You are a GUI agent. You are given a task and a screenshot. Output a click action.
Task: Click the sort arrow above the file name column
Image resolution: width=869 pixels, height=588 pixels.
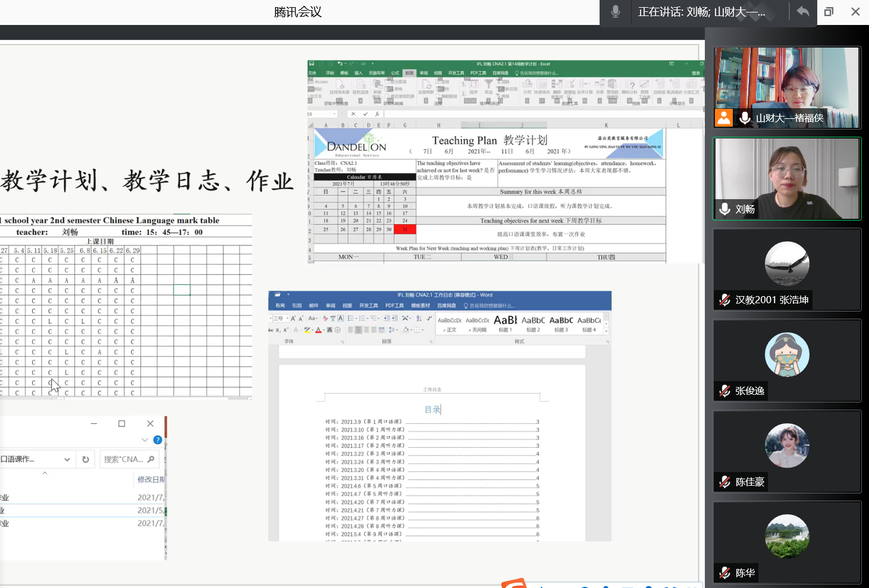point(45,473)
